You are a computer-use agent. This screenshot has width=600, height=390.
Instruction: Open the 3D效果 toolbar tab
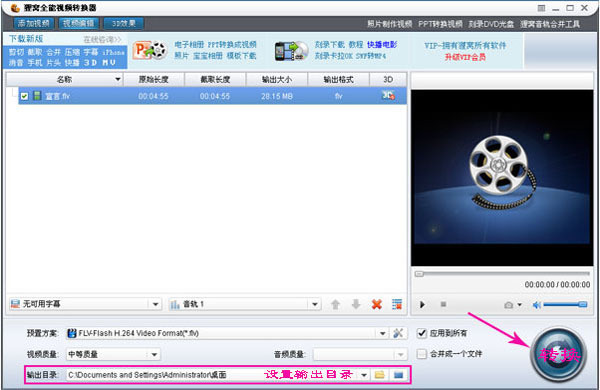pyautogui.click(x=124, y=23)
